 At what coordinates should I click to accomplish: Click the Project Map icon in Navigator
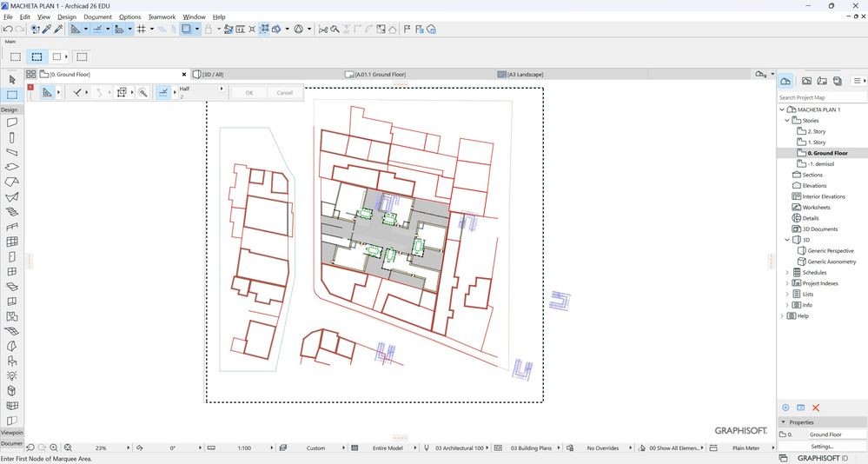pyautogui.click(x=785, y=81)
